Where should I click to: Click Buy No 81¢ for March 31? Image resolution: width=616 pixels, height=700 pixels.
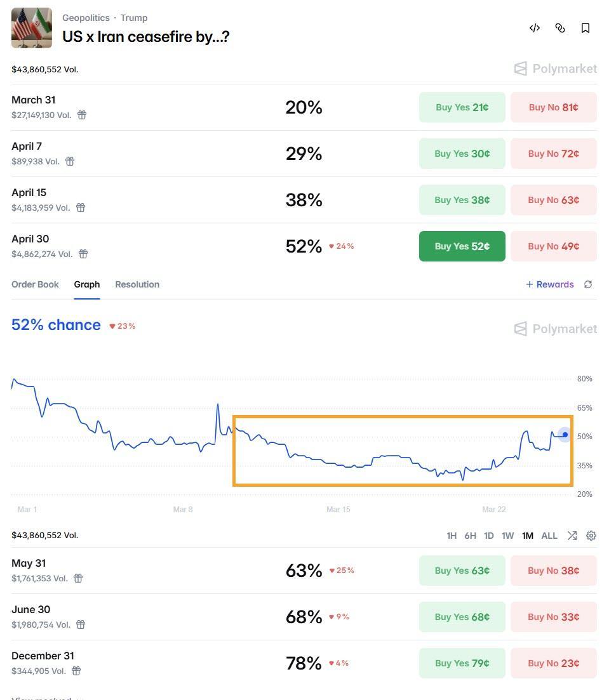[553, 107]
